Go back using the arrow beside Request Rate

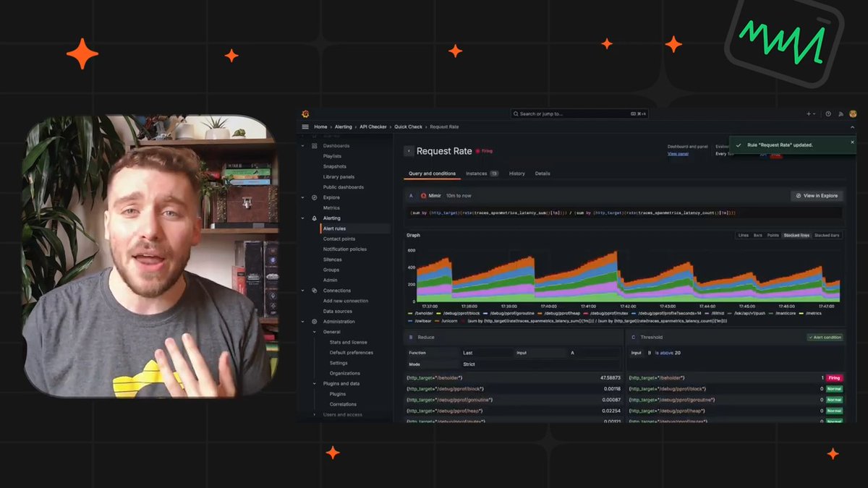pos(409,151)
